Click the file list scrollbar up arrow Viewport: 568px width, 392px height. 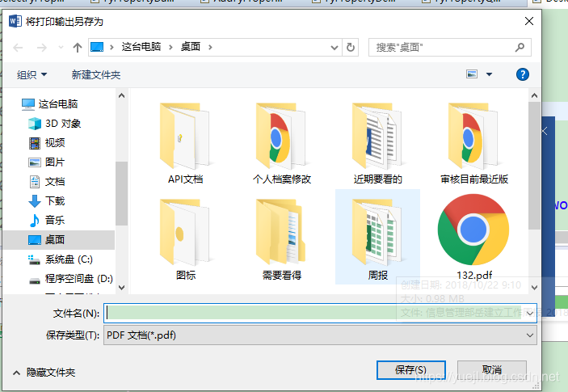pos(534,95)
